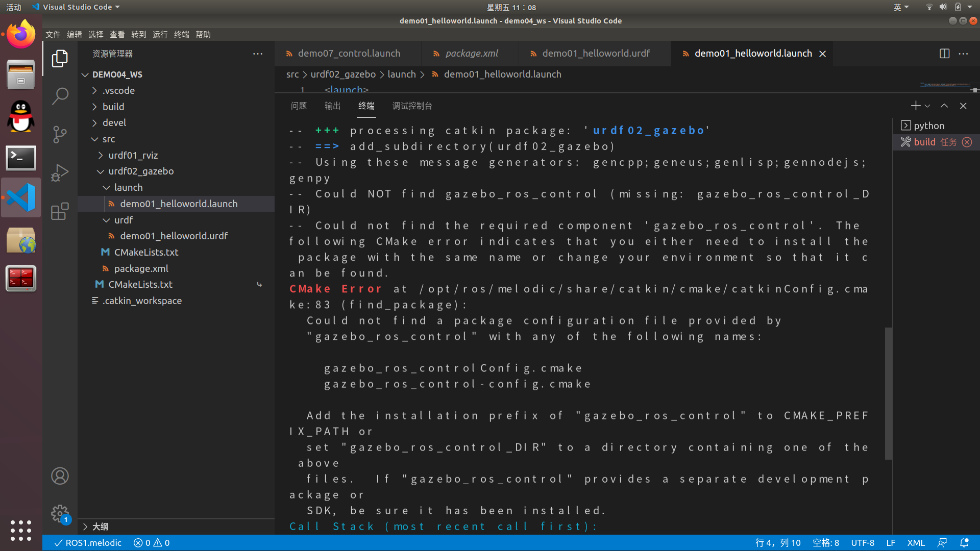
Task: Change language mode XML in status bar
Action: 916,543
